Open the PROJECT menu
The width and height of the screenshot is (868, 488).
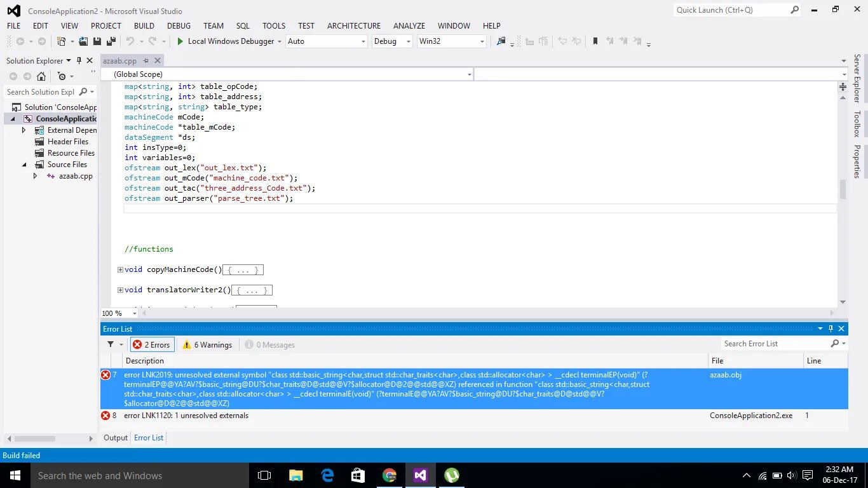coord(105,26)
